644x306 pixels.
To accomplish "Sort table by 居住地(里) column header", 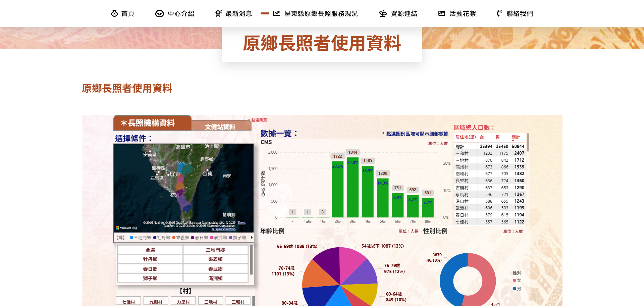I will [x=465, y=137].
